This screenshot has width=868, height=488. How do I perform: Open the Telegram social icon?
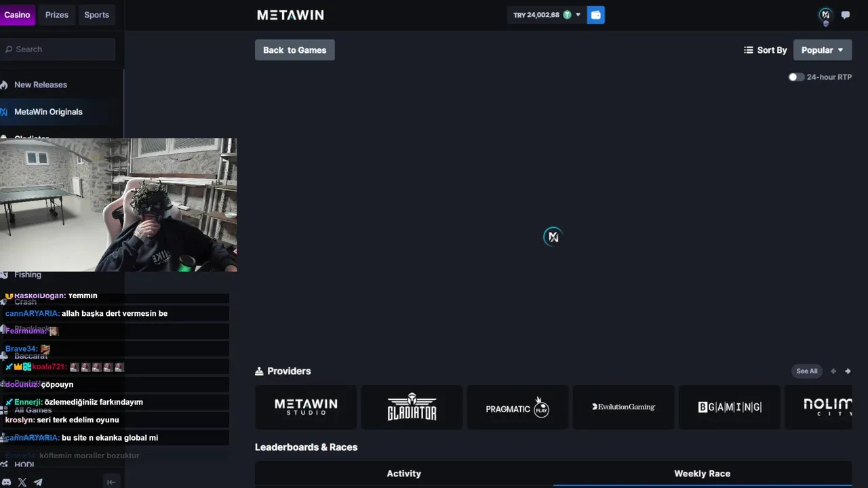[38, 482]
